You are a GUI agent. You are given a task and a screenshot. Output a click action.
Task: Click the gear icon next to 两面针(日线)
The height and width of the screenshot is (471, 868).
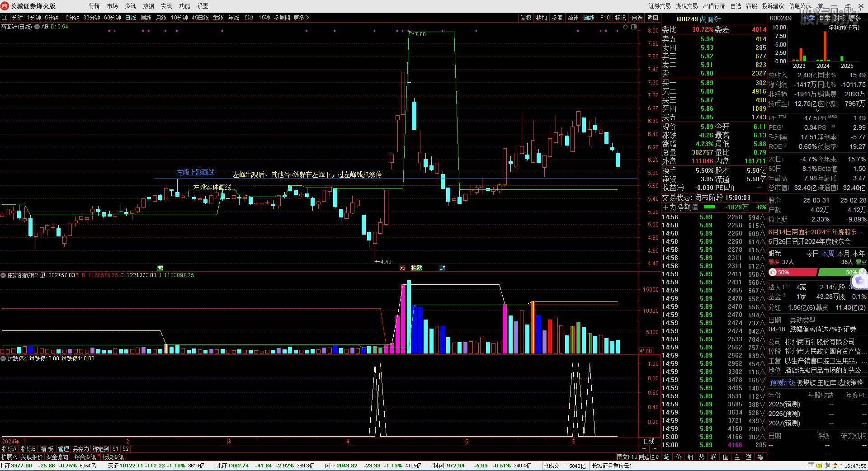(37, 27)
